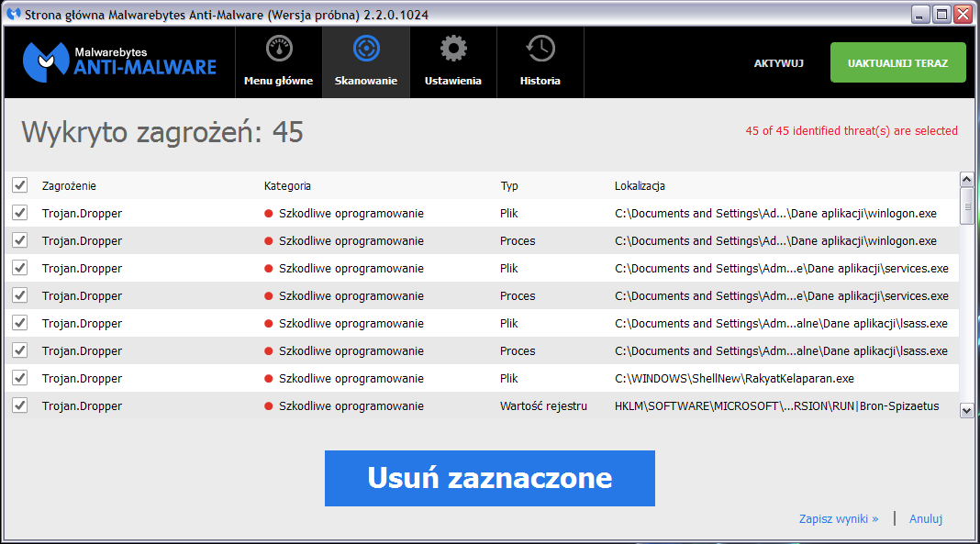Open the Zapisz wyniki » link
The height and width of the screenshot is (544, 980).
pos(839,518)
